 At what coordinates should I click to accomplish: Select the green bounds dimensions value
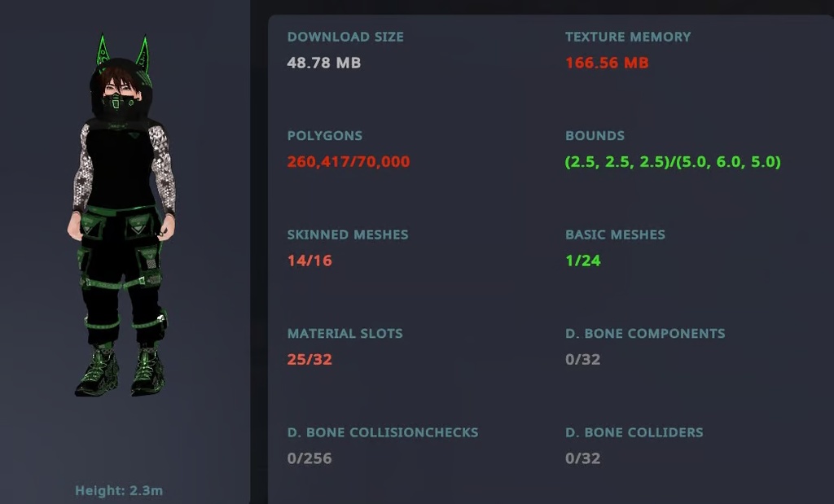[x=673, y=162]
